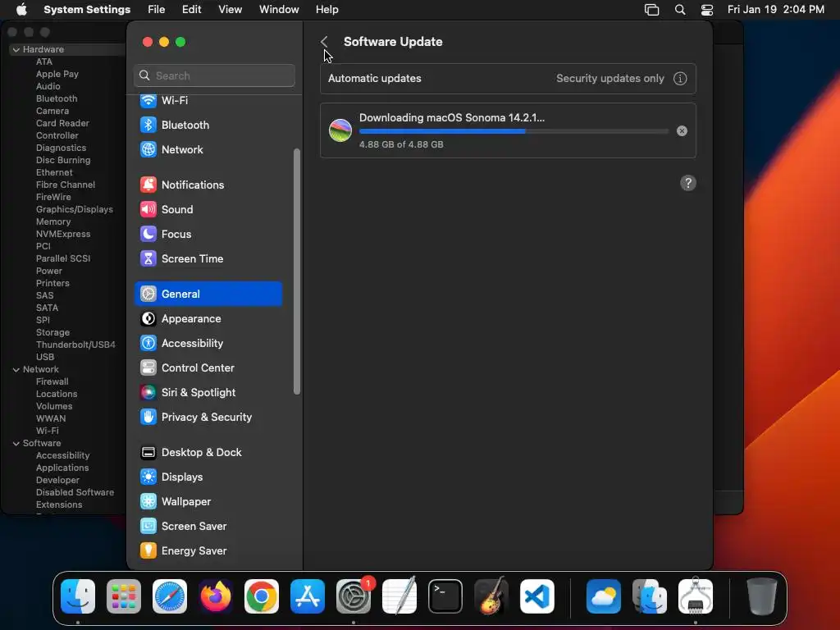The image size is (840, 630).
Task: Select General in the sidebar
Action: pyautogui.click(x=208, y=294)
